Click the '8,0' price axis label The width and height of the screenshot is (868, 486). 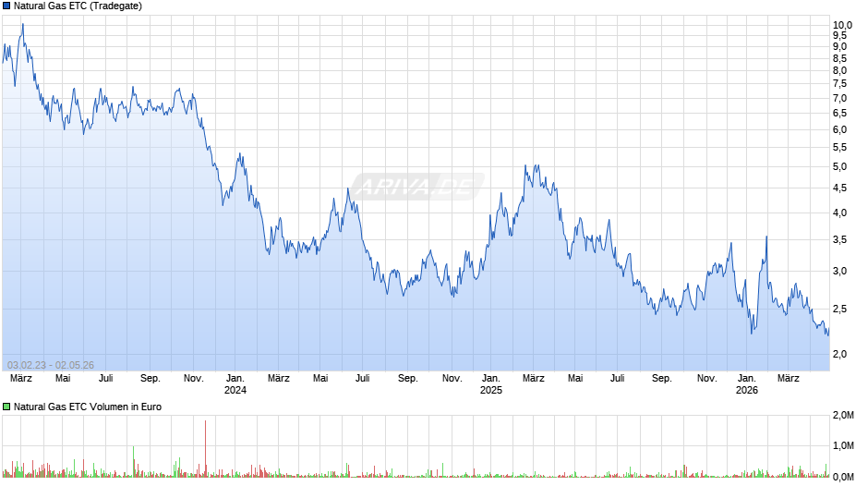(x=839, y=70)
